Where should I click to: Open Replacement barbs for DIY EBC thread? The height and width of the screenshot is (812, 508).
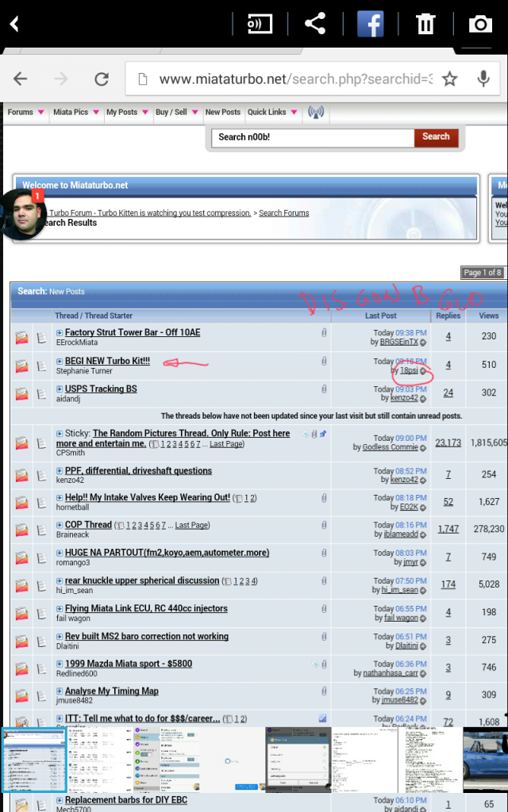tap(126, 800)
